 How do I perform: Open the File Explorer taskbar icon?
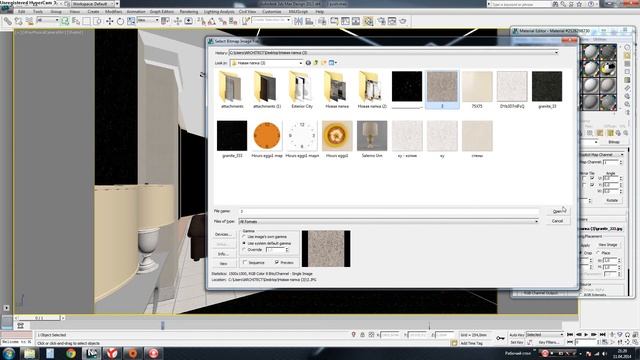(x=29, y=353)
